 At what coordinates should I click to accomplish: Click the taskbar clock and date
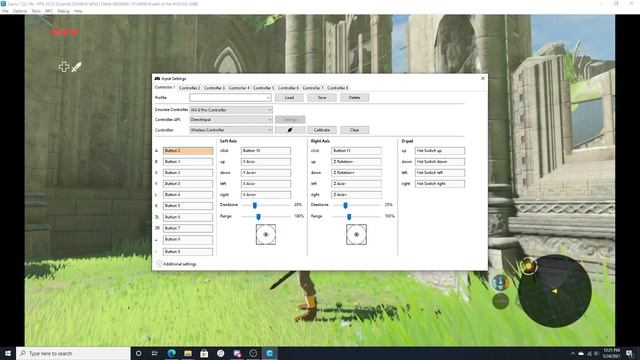coord(611,353)
